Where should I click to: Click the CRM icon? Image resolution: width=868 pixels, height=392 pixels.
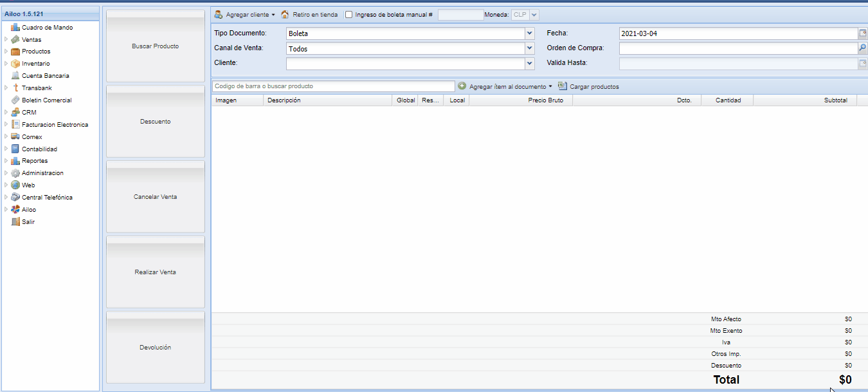(x=15, y=112)
